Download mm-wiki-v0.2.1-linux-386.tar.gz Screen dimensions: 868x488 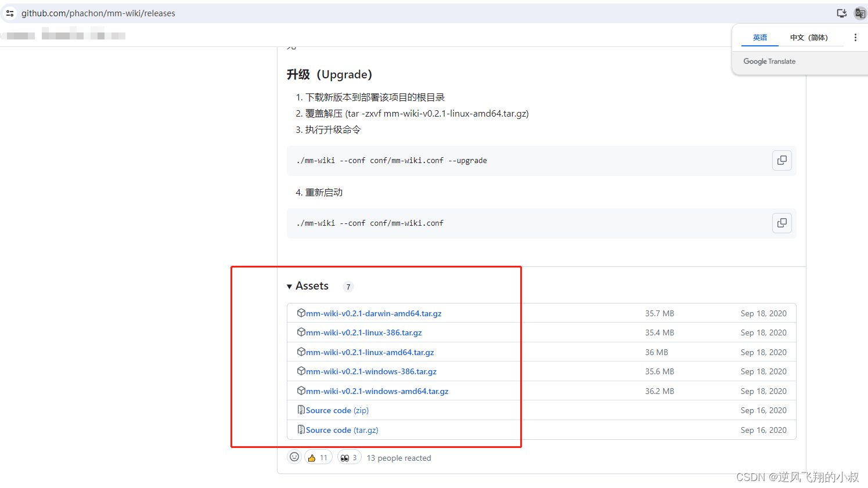(363, 332)
